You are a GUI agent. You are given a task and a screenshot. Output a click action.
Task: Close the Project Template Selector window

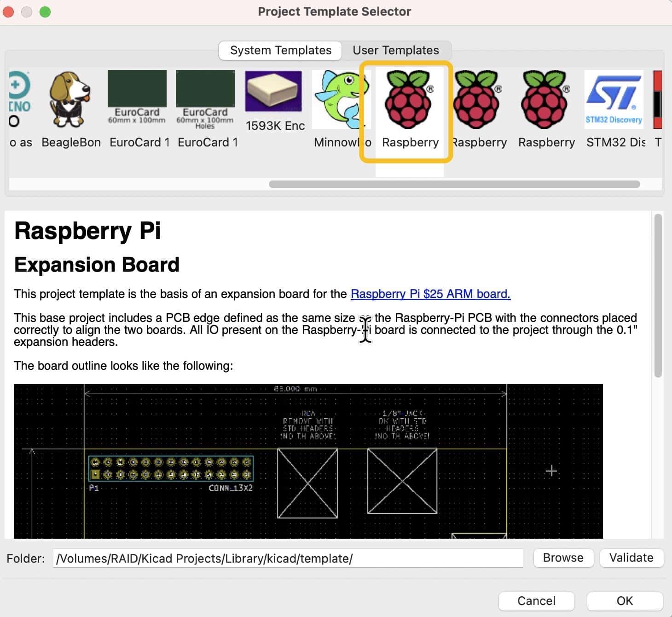(8, 12)
